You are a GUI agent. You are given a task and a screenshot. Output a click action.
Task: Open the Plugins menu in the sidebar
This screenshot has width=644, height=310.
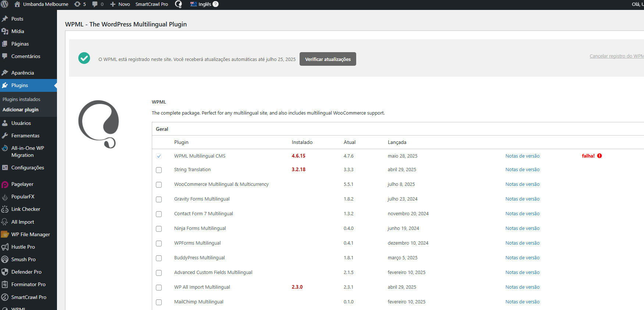point(28,85)
